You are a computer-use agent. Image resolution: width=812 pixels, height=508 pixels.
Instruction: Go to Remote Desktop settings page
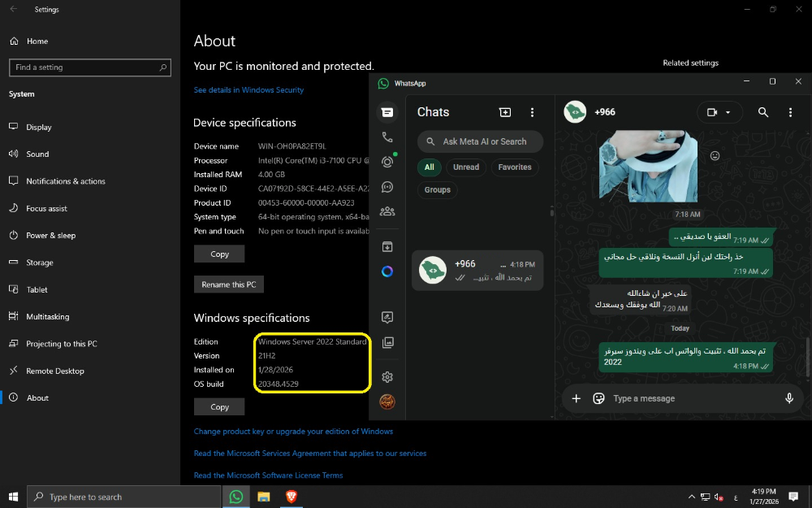pyautogui.click(x=56, y=371)
